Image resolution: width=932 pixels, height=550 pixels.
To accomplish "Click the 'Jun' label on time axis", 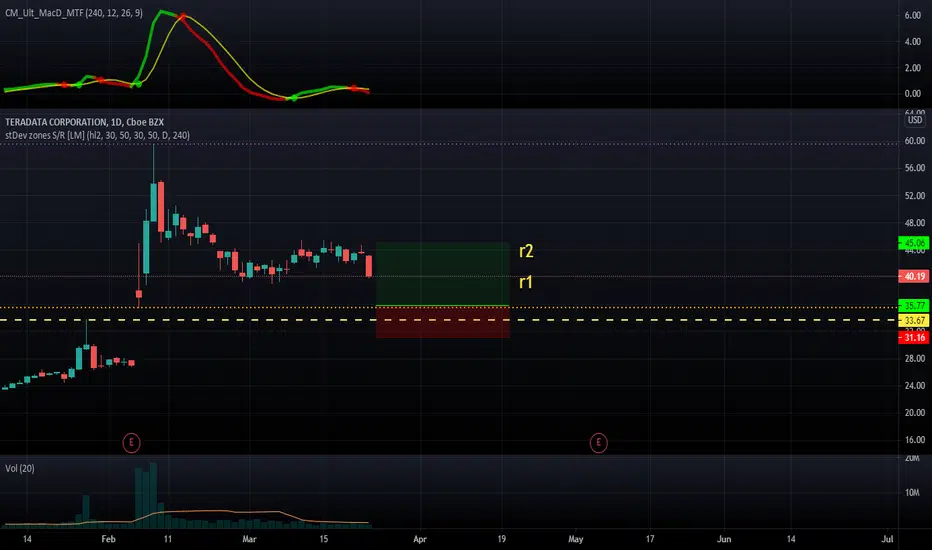I will (724, 539).
